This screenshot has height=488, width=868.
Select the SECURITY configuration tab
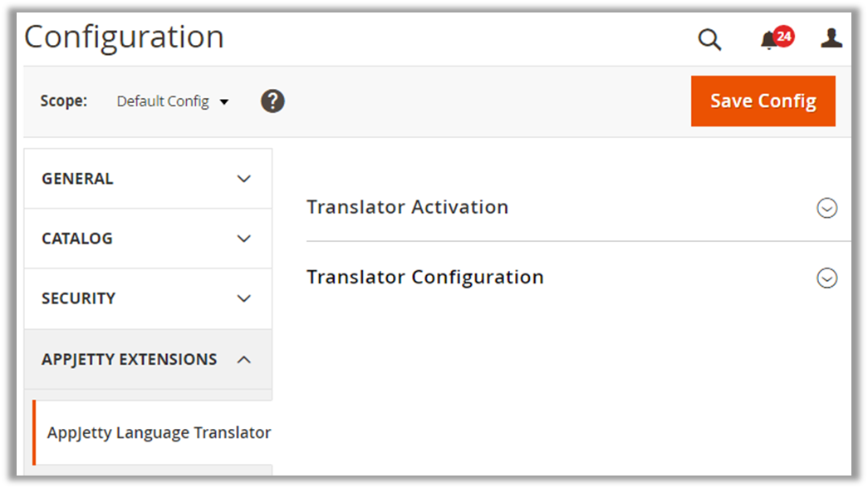pos(78,298)
